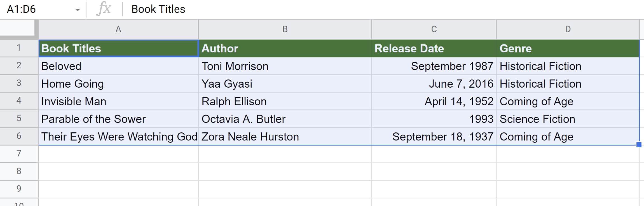Viewport: 644px width, 206px height.
Task: Click the Genre header cell
Action: [x=568, y=48]
